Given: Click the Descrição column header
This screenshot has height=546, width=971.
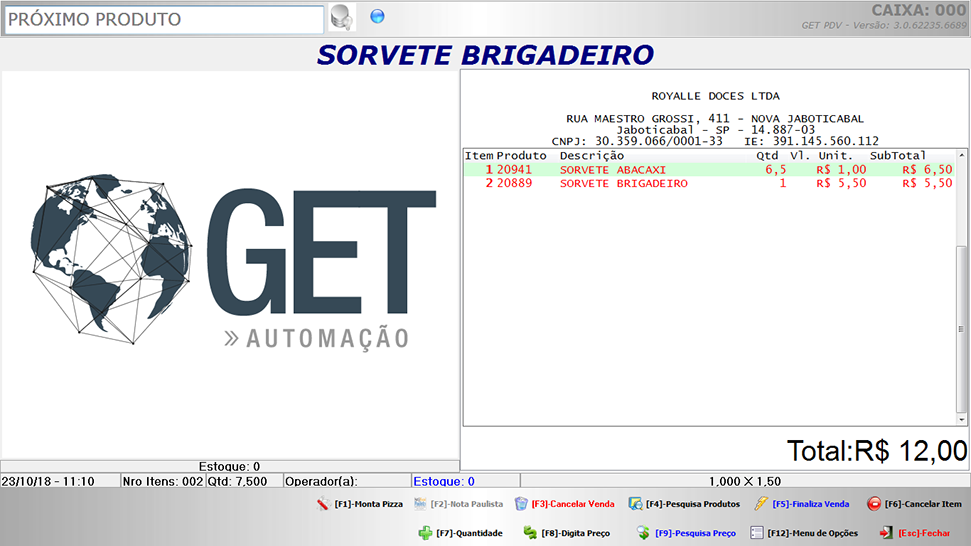Looking at the screenshot, I should click(x=592, y=156).
